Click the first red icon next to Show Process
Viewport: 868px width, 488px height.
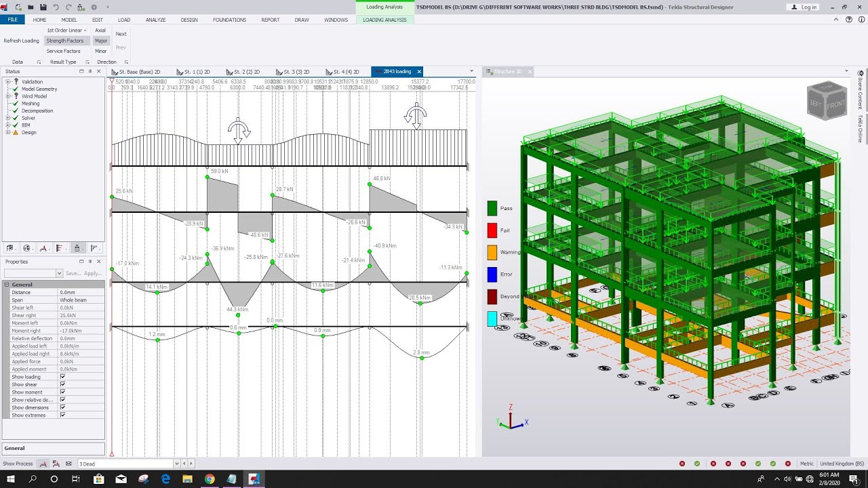[x=43, y=464]
